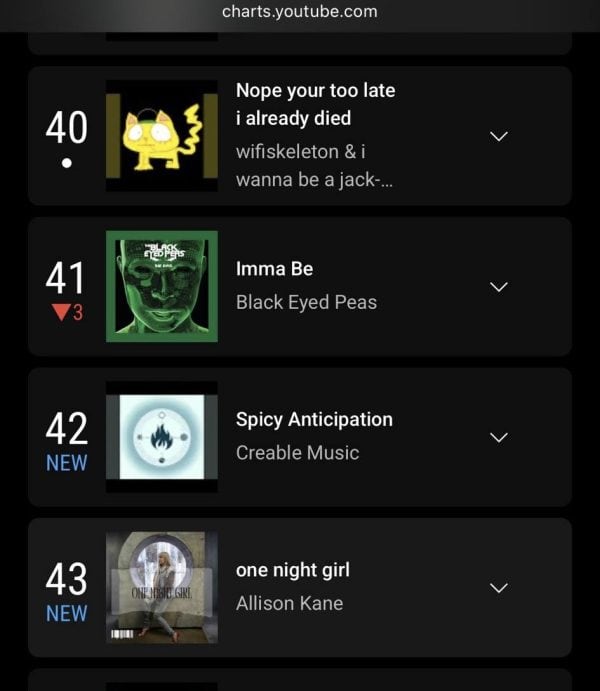The image size is (600, 691).
Task: Open the one night girl cover art
Action: coord(161,587)
